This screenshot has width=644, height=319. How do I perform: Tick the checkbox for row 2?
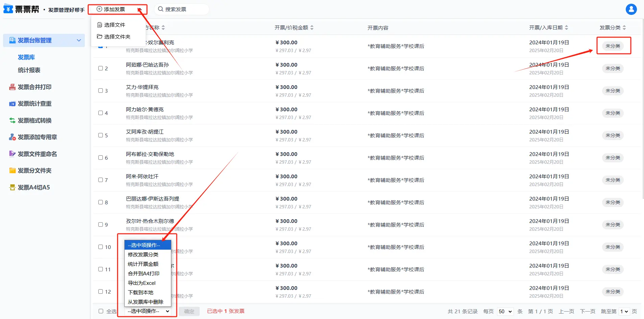click(101, 68)
